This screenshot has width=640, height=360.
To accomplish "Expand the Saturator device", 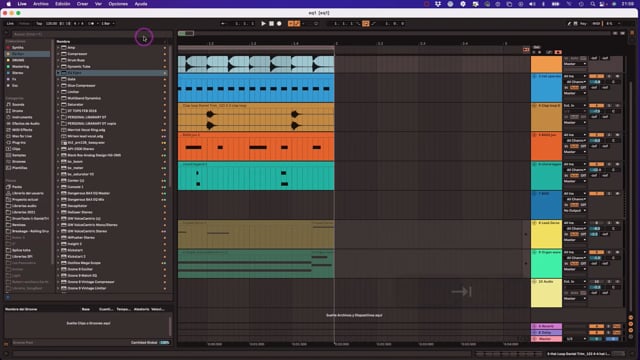I will point(58,104).
